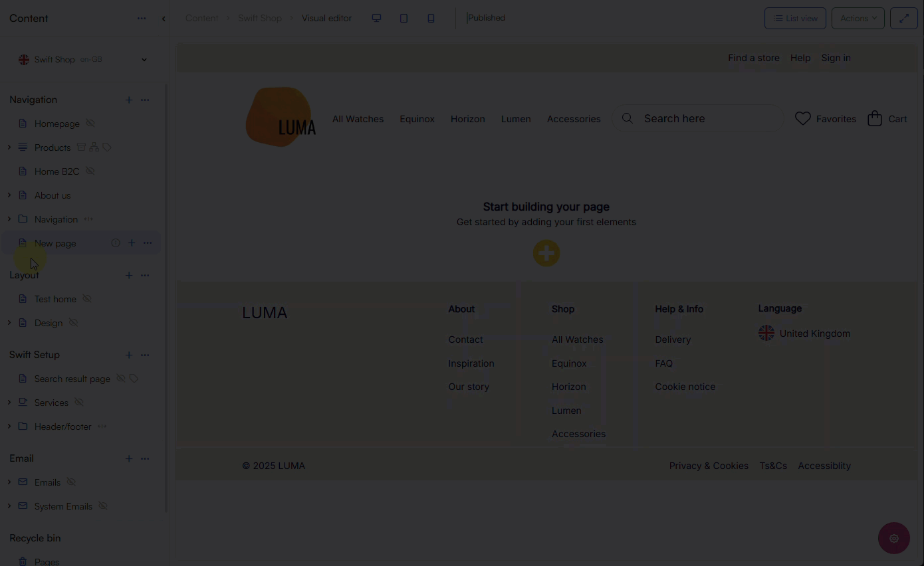This screenshot has width=924, height=566.
Task: Click the Help link in the storefront
Action: click(x=800, y=58)
